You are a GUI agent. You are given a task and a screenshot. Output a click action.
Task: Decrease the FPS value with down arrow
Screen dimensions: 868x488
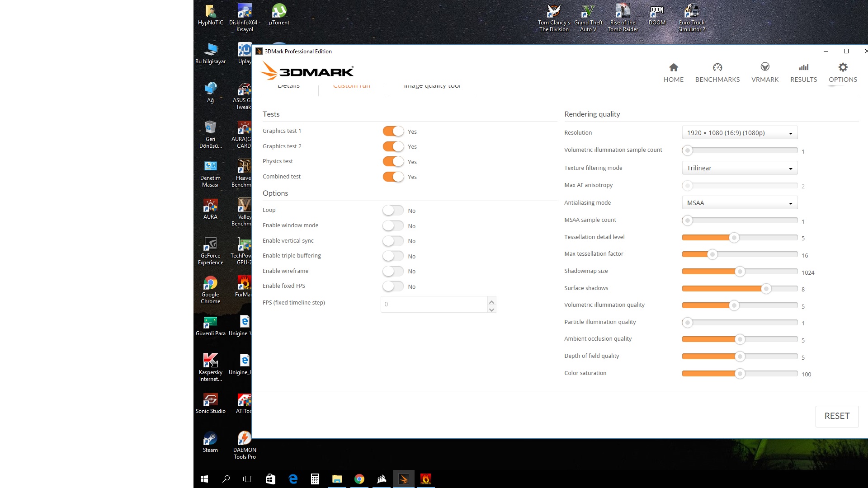click(491, 309)
